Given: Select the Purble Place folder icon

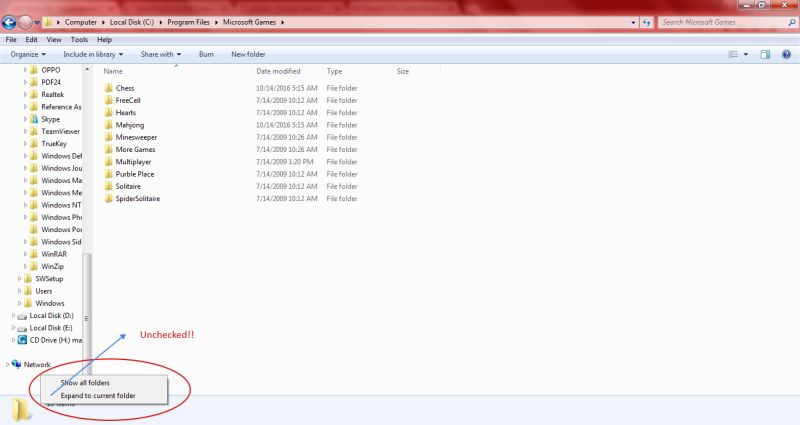Looking at the screenshot, I should point(108,173).
